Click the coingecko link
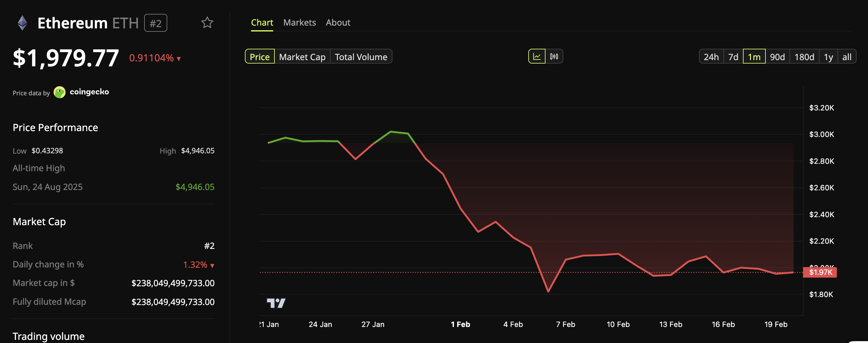This screenshot has width=868, height=343. 89,91
